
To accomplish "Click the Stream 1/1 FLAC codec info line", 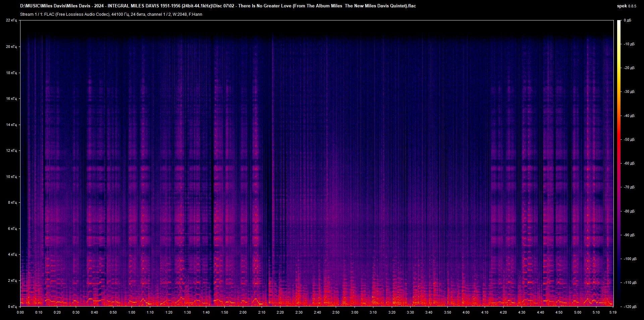I will point(111,14).
